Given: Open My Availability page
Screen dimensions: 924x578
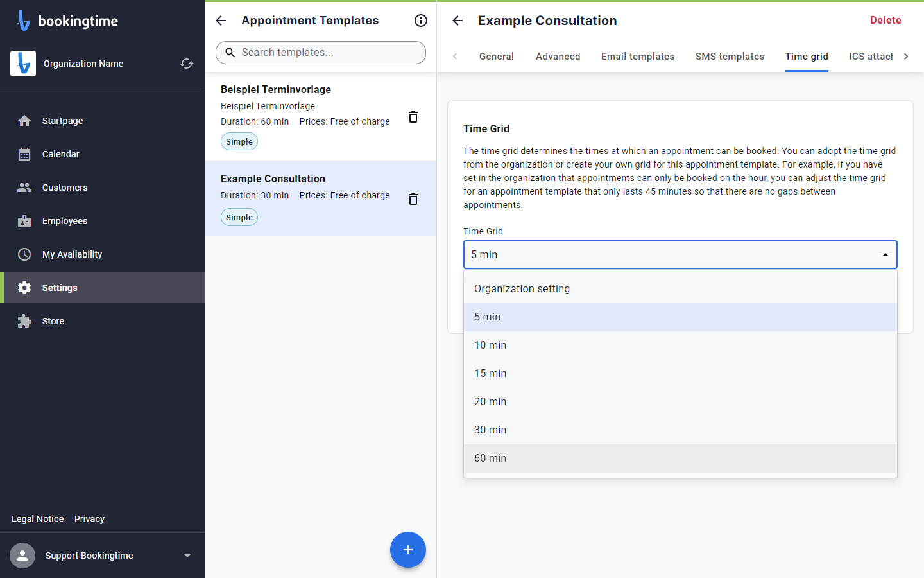Looking at the screenshot, I should (x=103, y=254).
